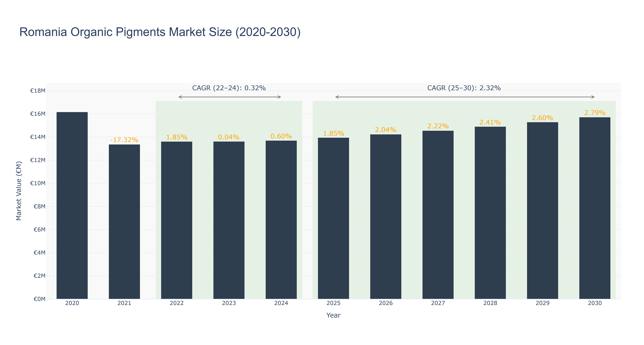Select the 2027 bar in the chart

point(438,215)
